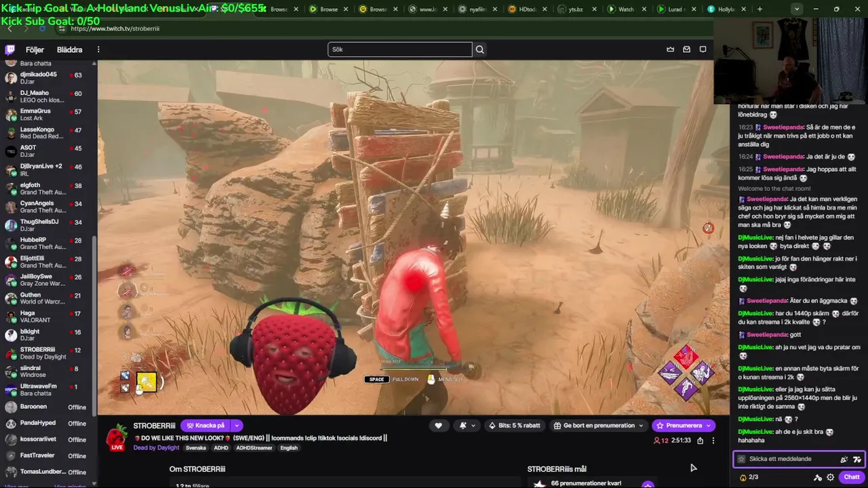The image size is (868, 488).
Task: Open followed channel Haga playing VALORANT
Action: (47, 317)
